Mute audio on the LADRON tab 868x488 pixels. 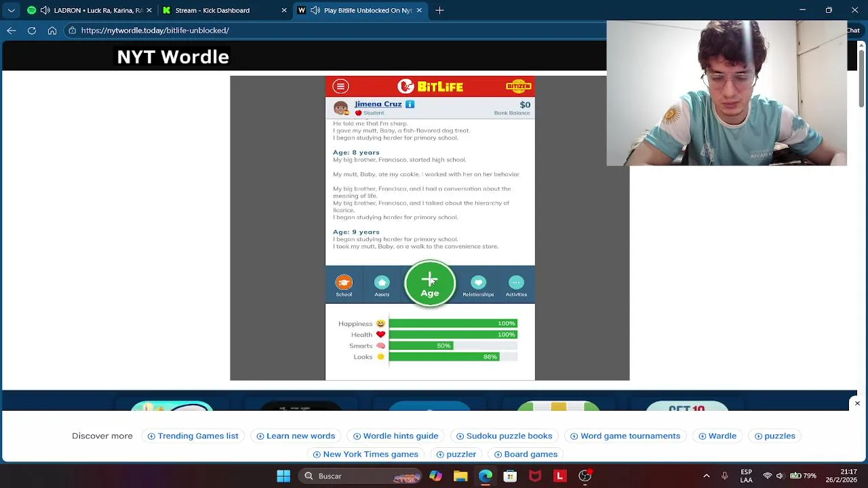coord(45,10)
